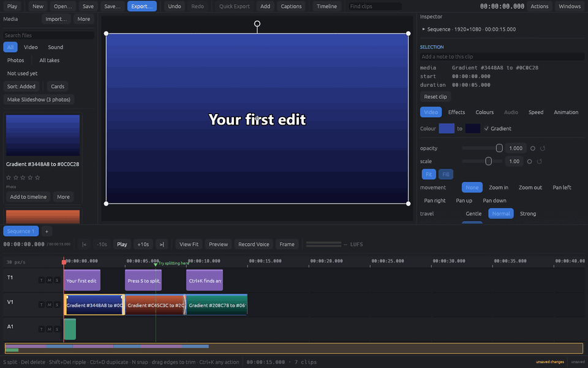Click the Captions toolbar button
Viewport: 588px width, 368px height.
(x=291, y=6)
